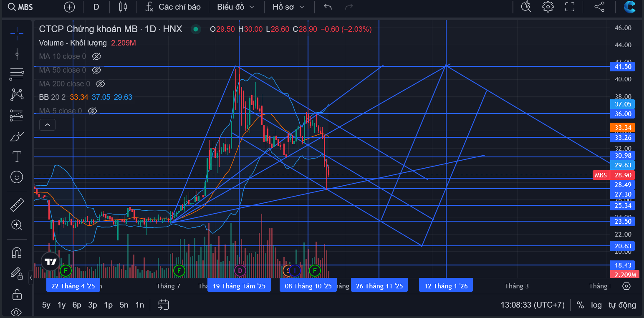This screenshot has width=644, height=318.
Task: Click the 26 Tháng 11 '25 date label
Action: coord(379,286)
